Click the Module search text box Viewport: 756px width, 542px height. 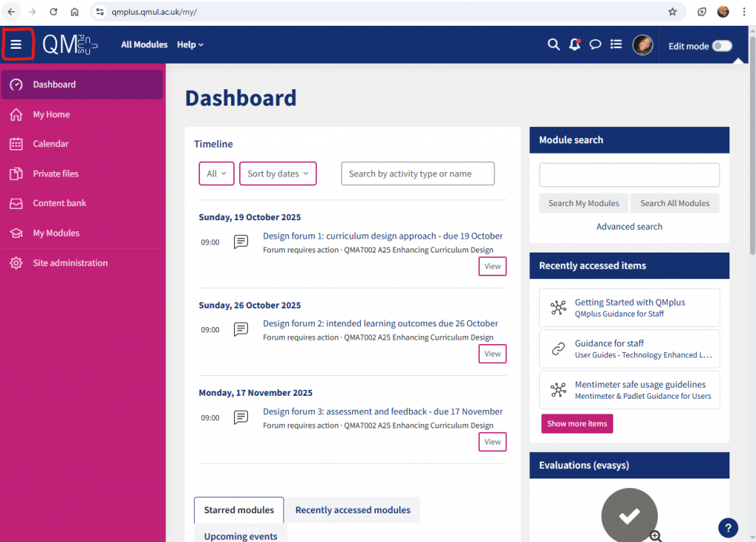click(629, 175)
